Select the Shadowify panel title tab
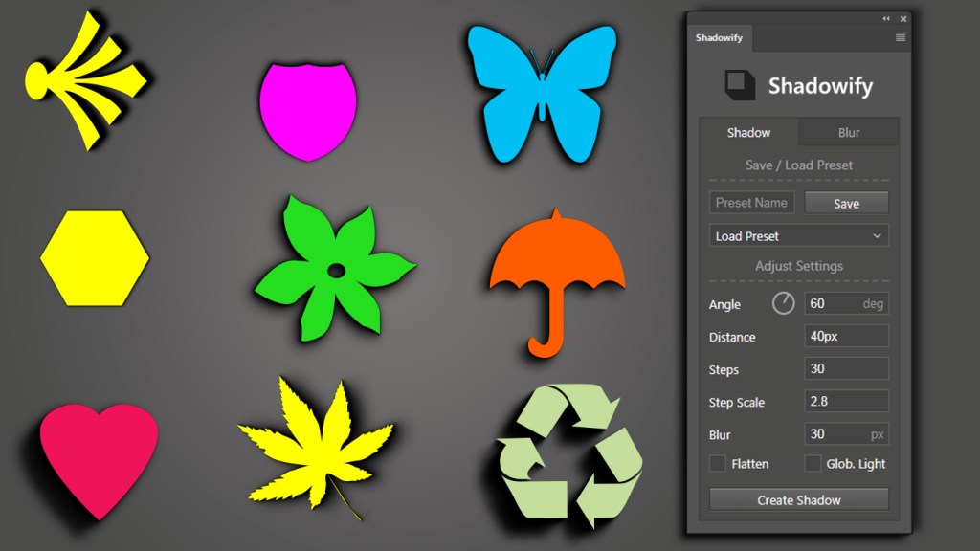This screenshot has height=551, width=980. pos(720,38)
